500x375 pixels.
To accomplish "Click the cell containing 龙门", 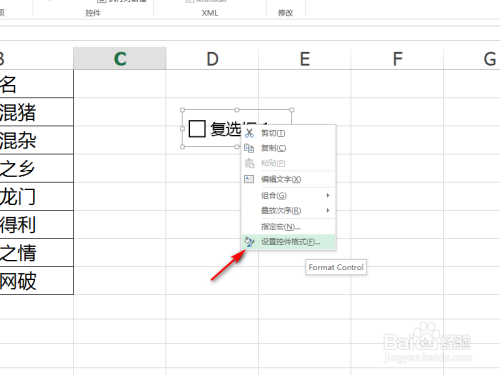I will tap(36, 196).
